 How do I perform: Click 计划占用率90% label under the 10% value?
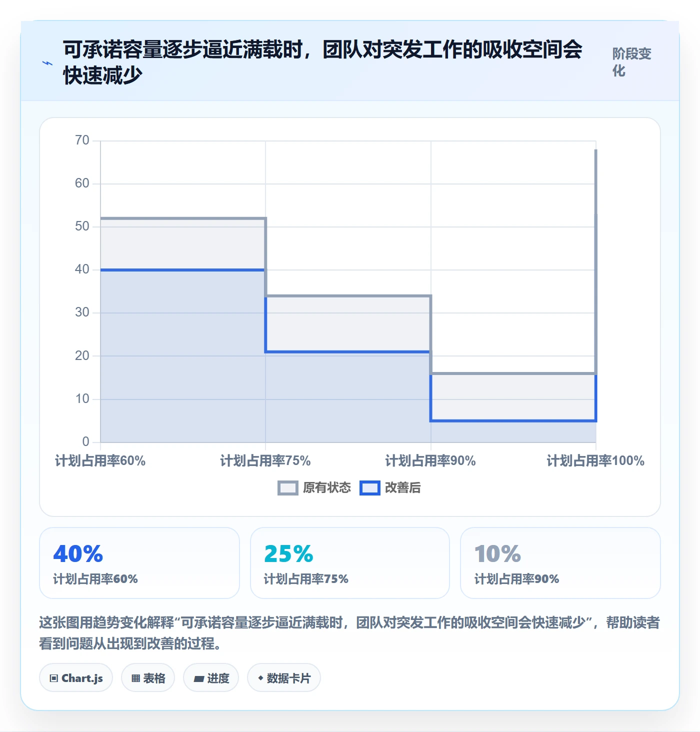(516, 579)
